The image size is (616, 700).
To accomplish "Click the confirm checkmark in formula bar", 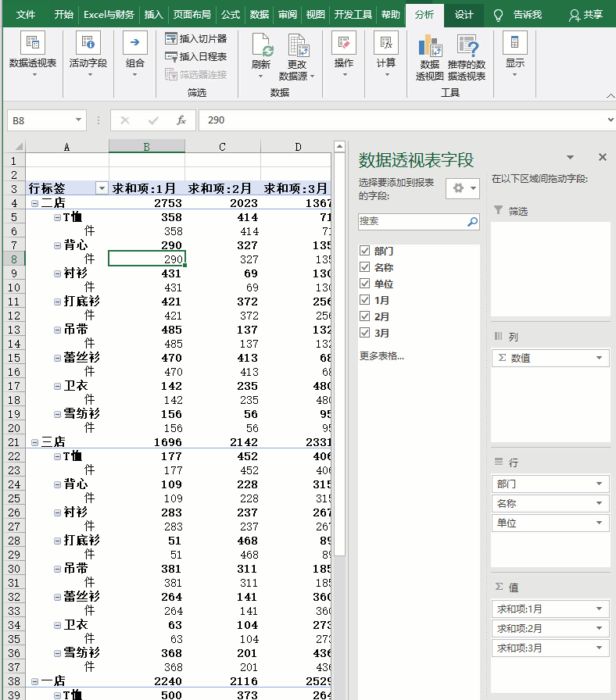I will point(153,120).
